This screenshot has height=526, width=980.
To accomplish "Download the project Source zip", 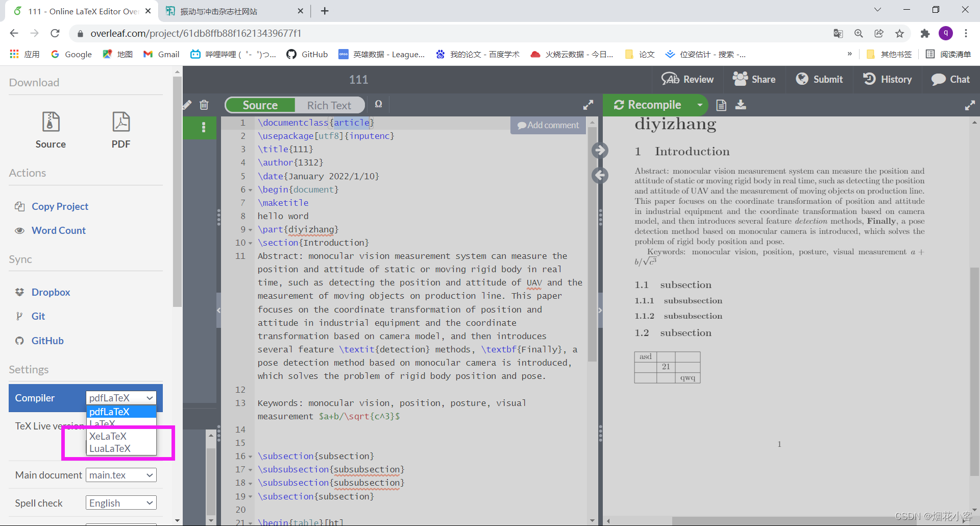I will click(51, 130).
